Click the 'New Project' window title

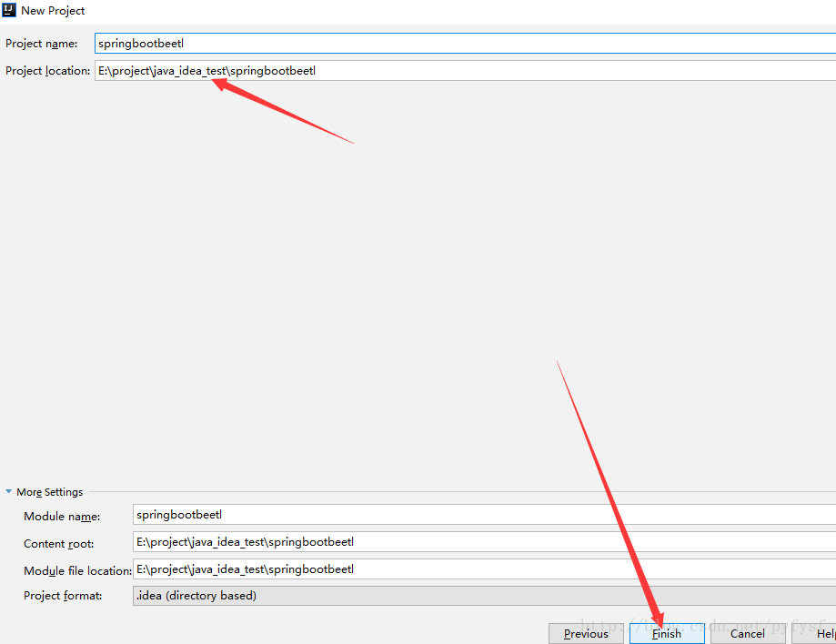pyautogui.click(x=53, y=11)
